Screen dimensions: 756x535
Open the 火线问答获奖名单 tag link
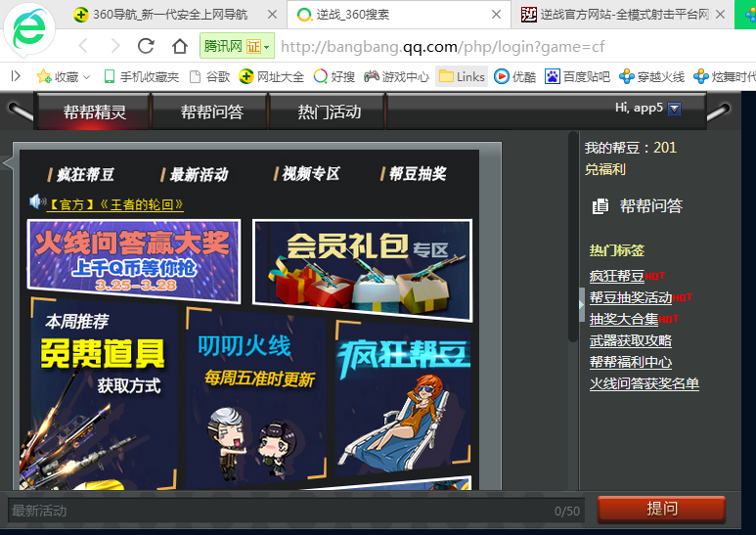pyautogui.click(x=645, y=383)
